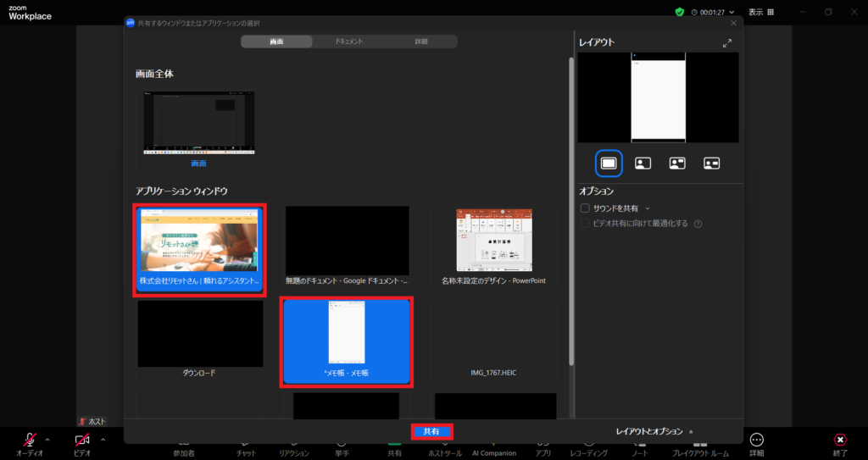Choose the fourth side-by-side layout icon

point(711,163)
